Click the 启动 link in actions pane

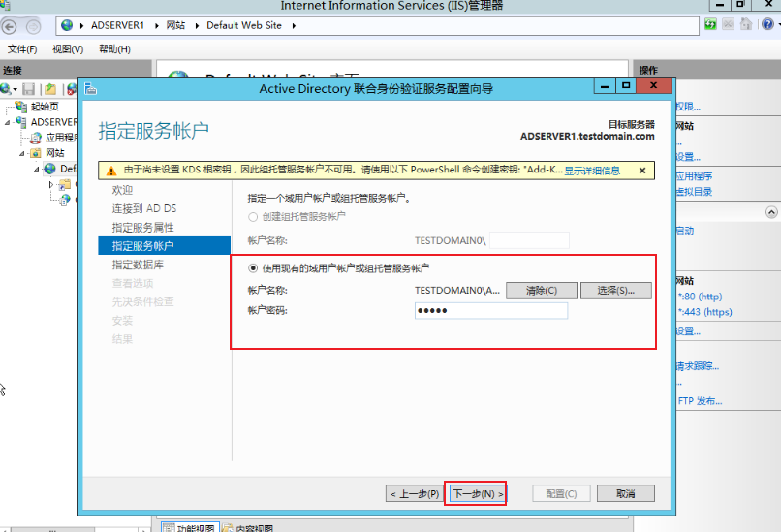tap(685, 231)
